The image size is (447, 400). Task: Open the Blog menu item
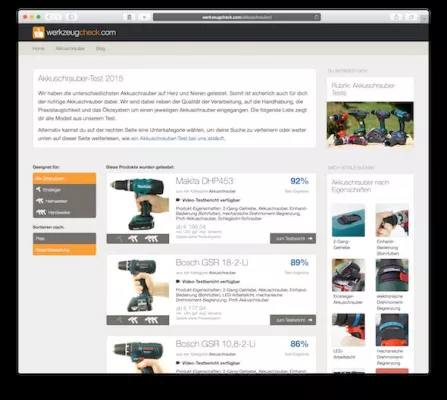pyautogui.click(x=100, y=48)
